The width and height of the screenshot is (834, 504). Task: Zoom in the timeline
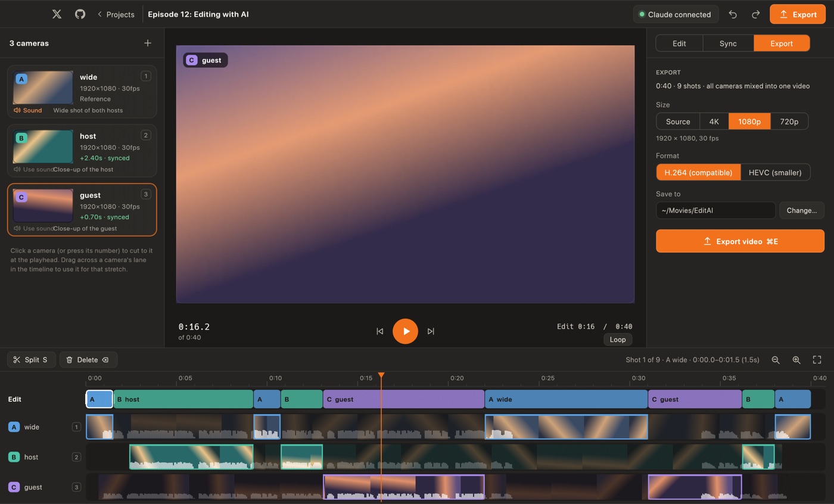(796, 360)
